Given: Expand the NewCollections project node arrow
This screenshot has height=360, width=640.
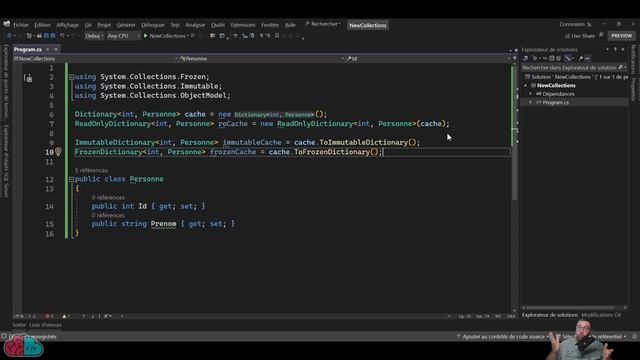Looking at the screenshot, I should (526, 85).
